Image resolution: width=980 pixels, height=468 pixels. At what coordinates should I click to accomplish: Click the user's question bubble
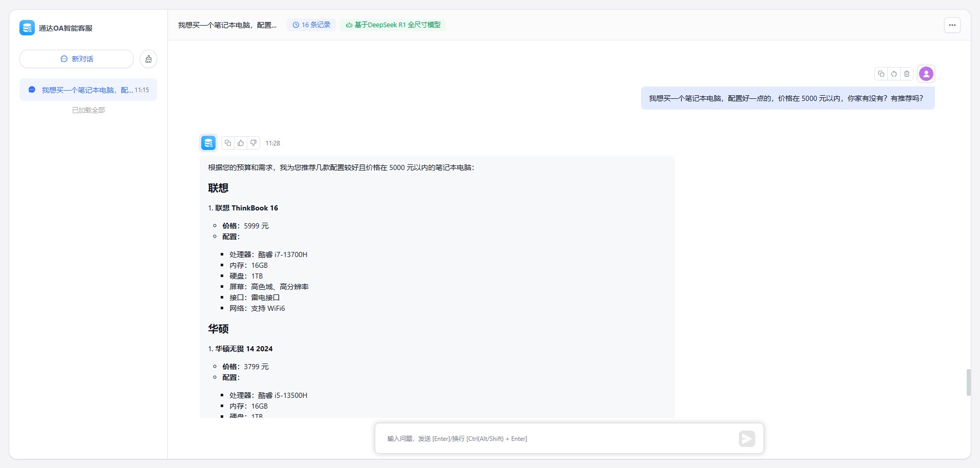tap(788, 98)
